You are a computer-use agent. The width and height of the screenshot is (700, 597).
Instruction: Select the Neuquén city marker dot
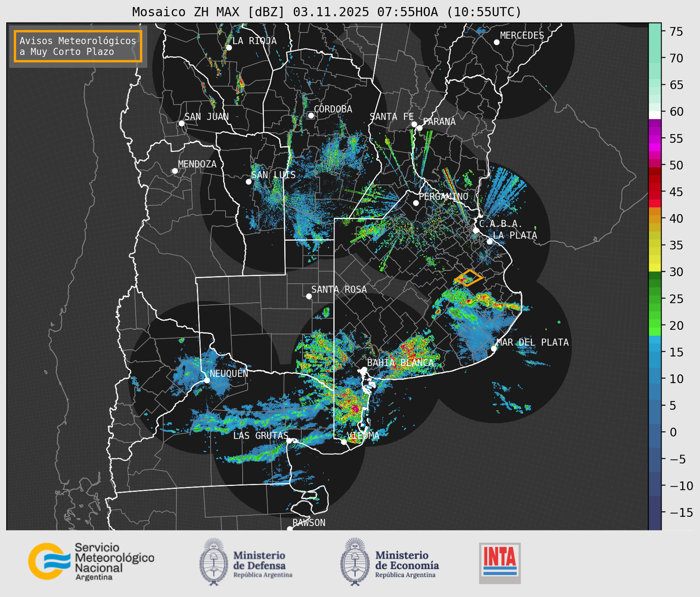pos(207,380)
